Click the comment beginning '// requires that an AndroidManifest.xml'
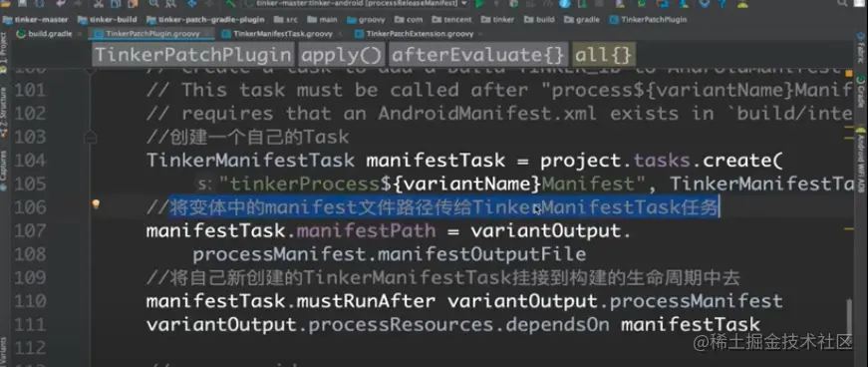 coord(499,114)
